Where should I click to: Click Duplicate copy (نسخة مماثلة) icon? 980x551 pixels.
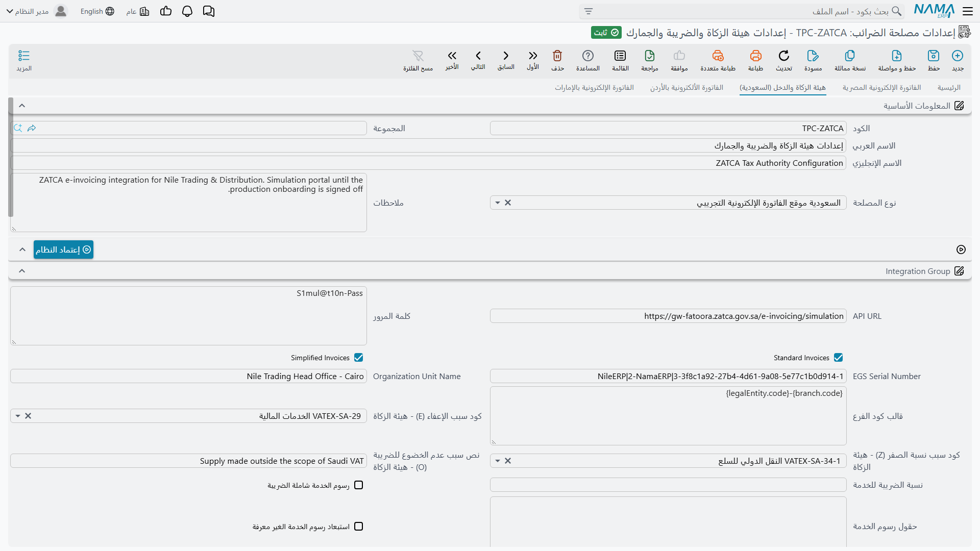(850, 56)
